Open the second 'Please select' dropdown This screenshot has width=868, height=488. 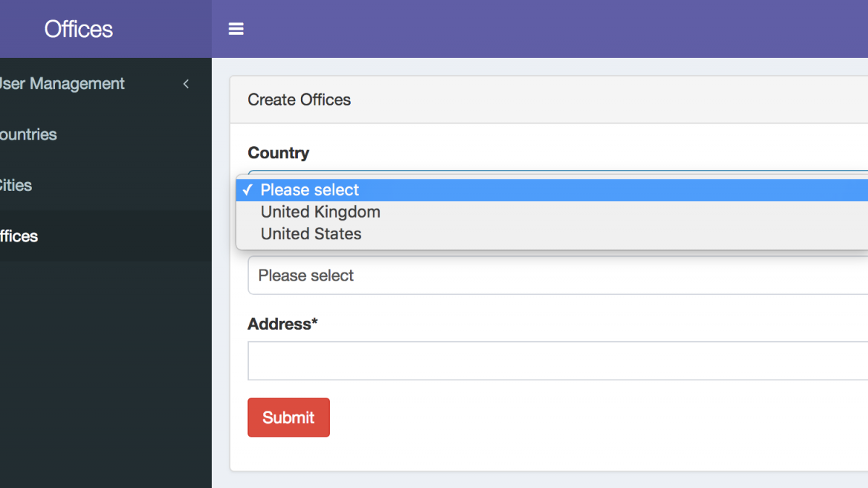558,275
